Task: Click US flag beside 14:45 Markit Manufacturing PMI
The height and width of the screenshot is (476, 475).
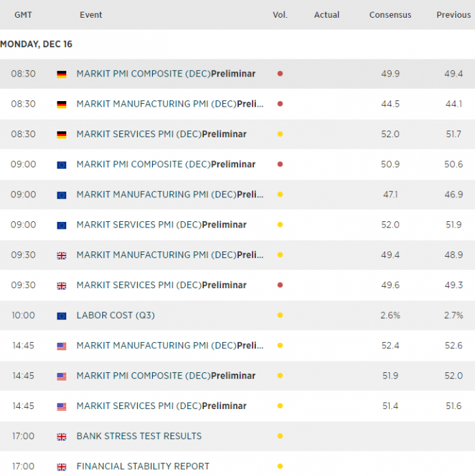Action: (x=61, y=346)
